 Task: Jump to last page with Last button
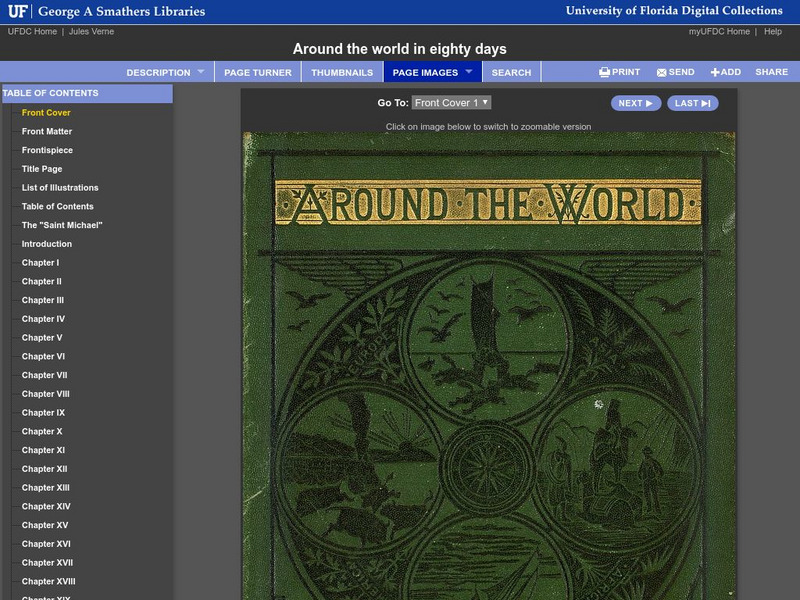pyautogui.click(x=692, y=103)
